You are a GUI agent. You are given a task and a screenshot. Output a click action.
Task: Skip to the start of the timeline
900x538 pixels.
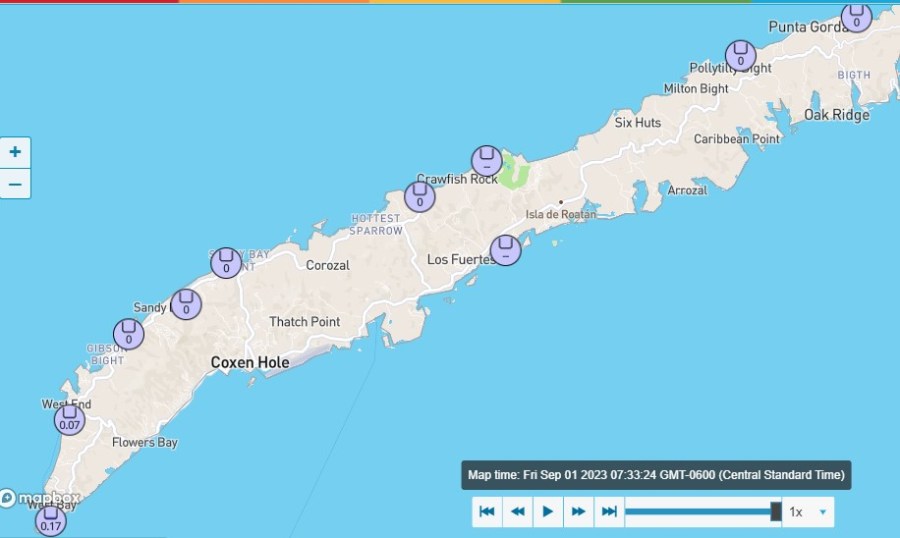[x=487, y=512]
